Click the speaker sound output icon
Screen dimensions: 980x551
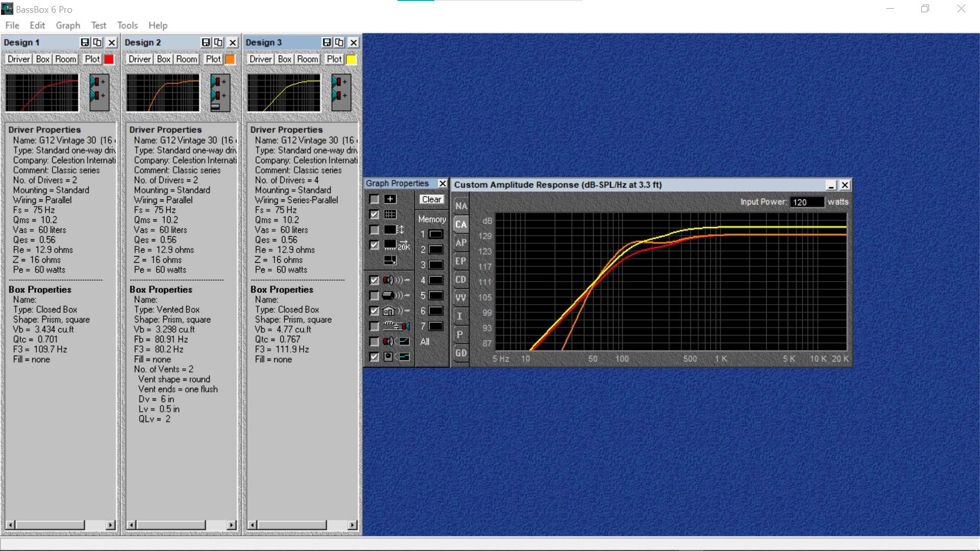[x=397, y=280]
